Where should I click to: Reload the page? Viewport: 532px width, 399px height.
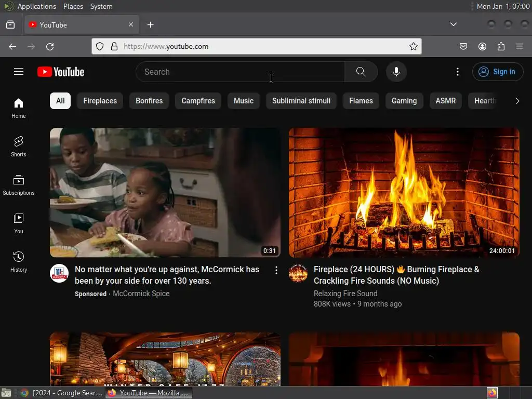(50, 46)
